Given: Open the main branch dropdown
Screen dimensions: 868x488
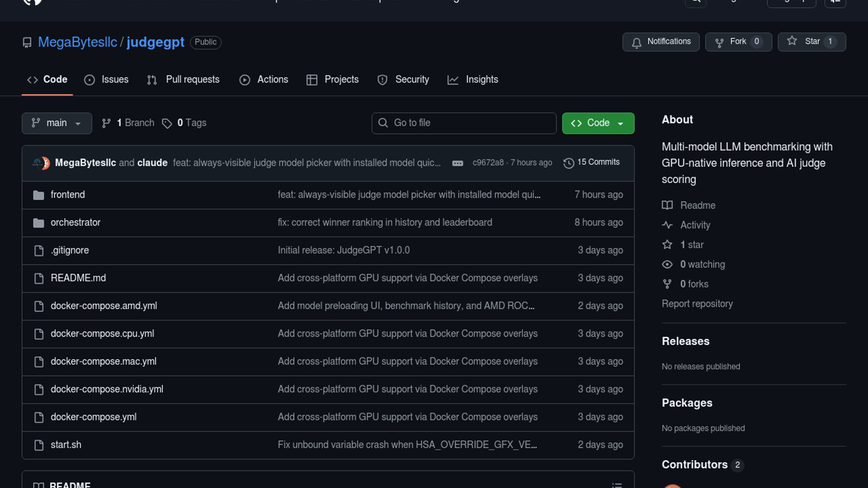Looking at the screenshot, I should click(57, 123).
